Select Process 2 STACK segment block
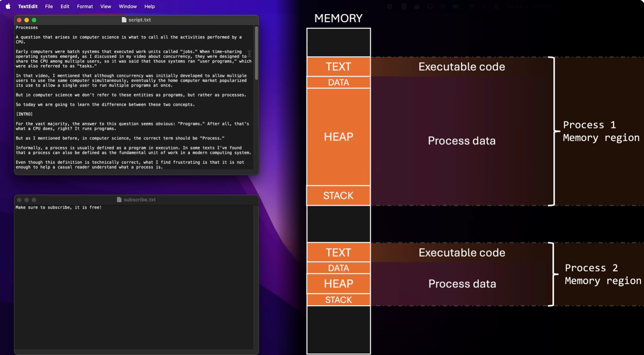The height and width of the screenshot is (355, 644). [x=338, y=299]
